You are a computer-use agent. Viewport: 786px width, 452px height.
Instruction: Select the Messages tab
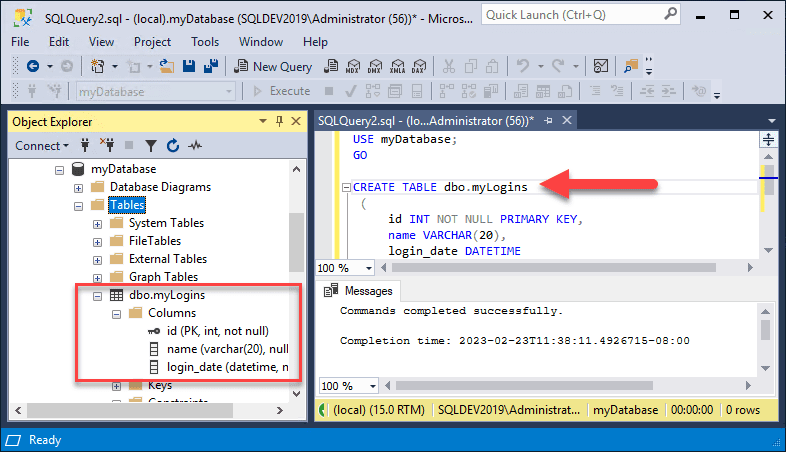[359, 291]
